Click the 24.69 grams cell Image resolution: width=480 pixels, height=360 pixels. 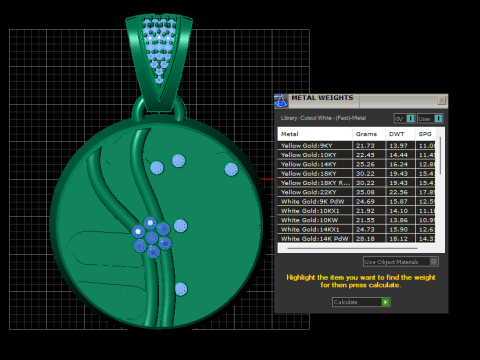point(369,202)
